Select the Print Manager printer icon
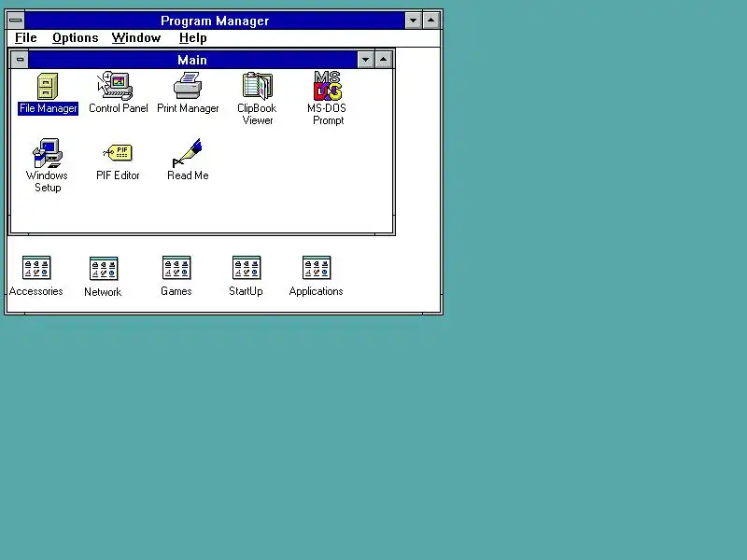Screen dimensions: 747x560 (188, 85)
